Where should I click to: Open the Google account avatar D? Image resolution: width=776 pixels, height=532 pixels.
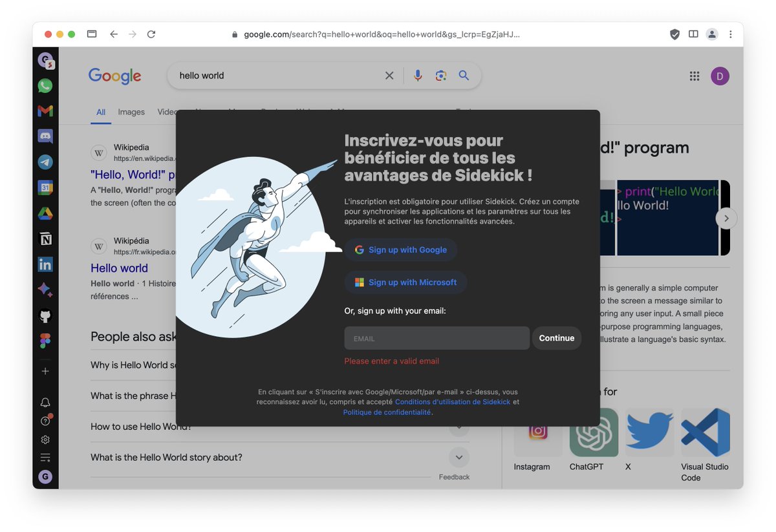pyautogui.click(x=720, y=76)
